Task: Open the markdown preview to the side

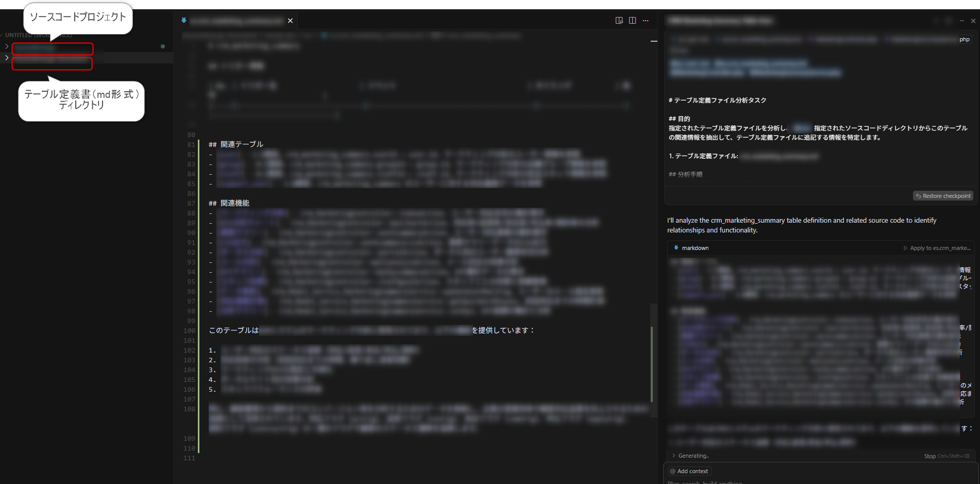Action: [x=619, y=21]
